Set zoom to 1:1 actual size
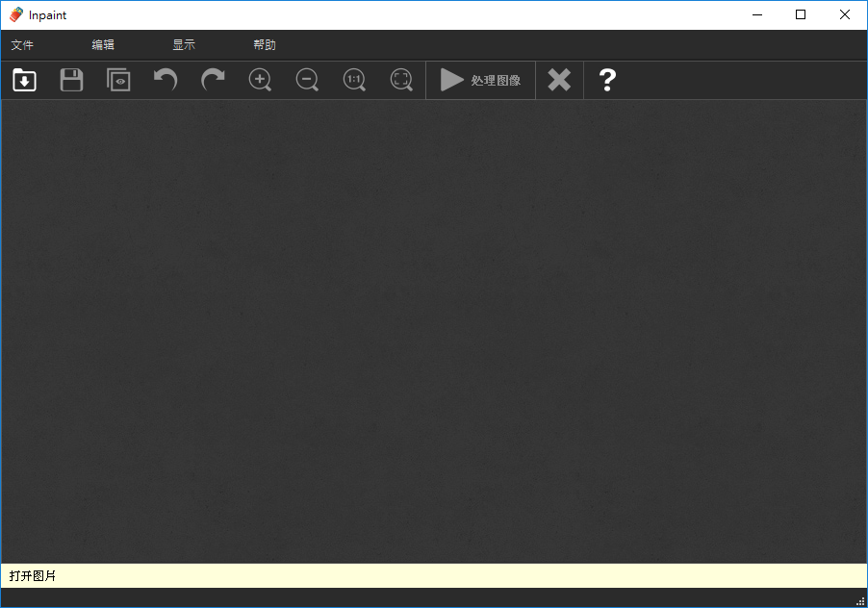The image size is (868, 608). click(354, 80)
